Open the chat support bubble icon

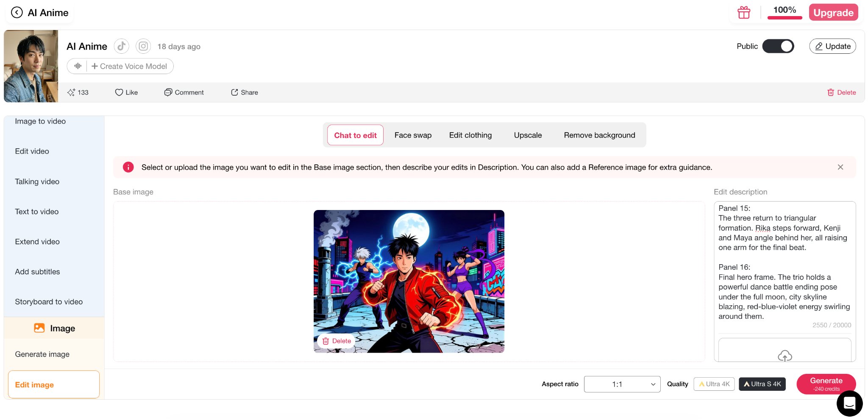[x=849, y=403]
